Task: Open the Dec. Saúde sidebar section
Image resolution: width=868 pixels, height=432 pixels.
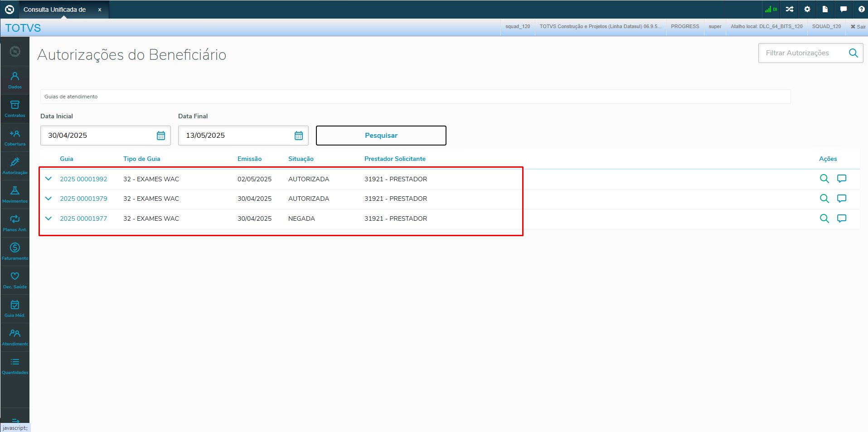Action: (x=15, y=280)
